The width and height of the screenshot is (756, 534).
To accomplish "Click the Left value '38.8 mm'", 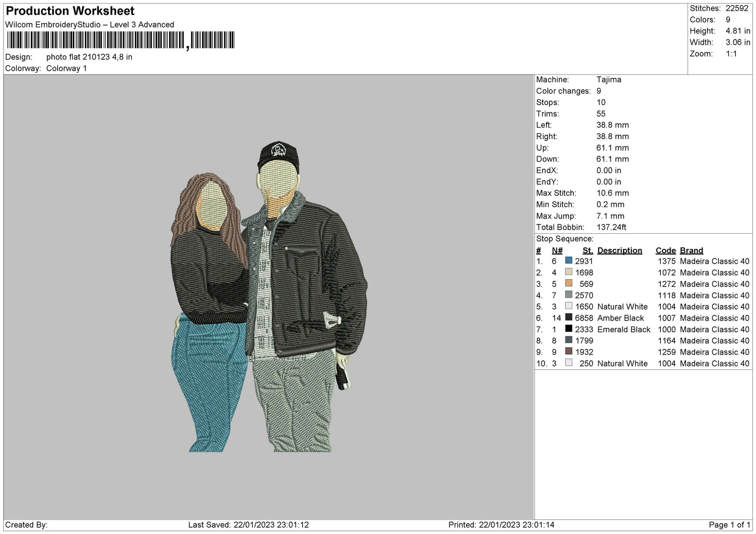I will [x=613, y=125].
